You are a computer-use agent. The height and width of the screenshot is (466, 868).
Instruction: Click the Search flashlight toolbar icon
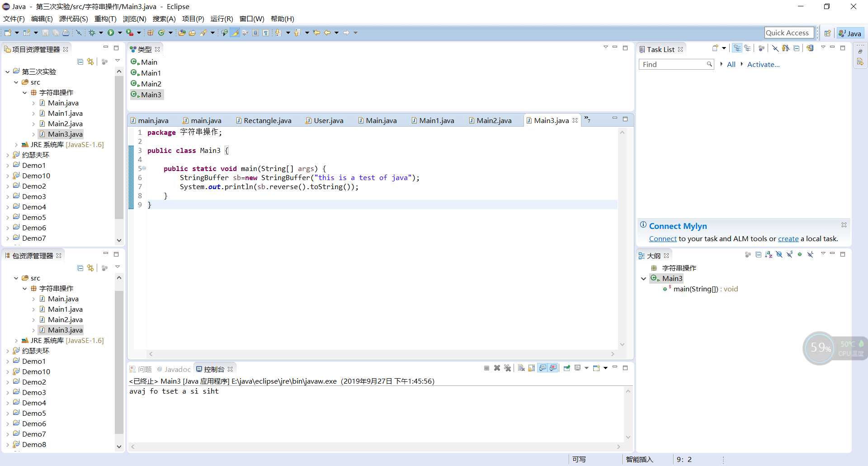tap(203, 33)
